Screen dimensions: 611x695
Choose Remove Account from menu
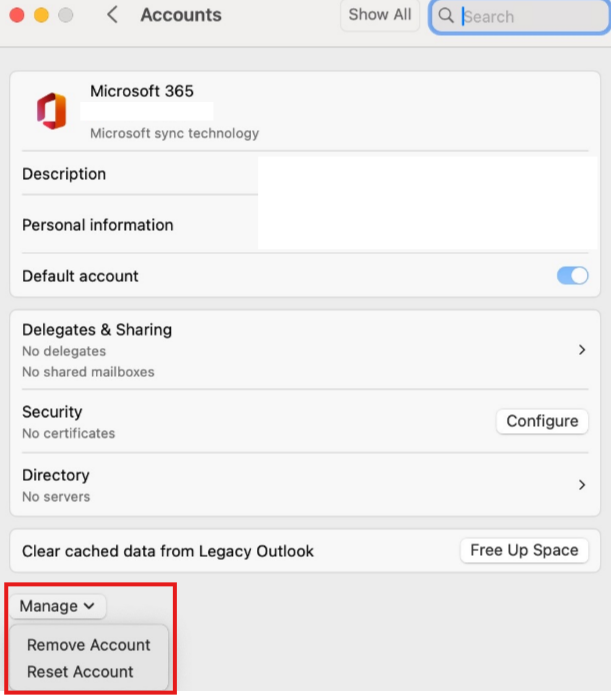[89, 645]
